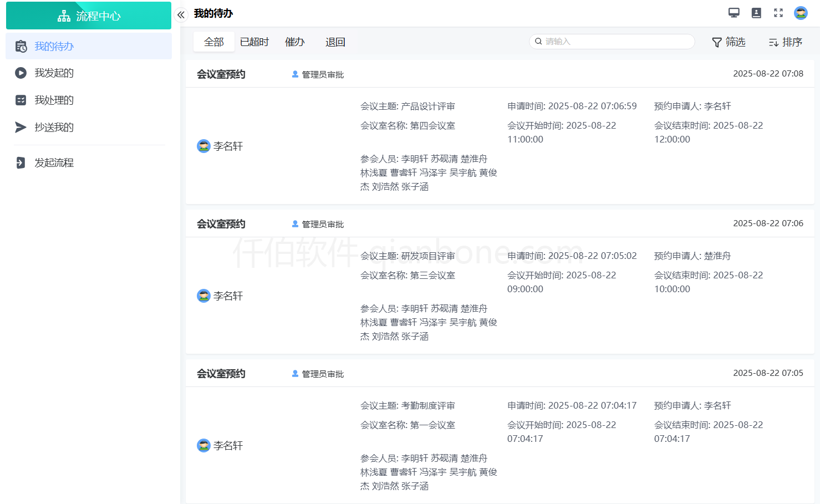The width and height of the screenshot is (820, 504).
Task: Click 发起流程 in the sidebar
Action: pyautogui.click(x=54, y=163)
